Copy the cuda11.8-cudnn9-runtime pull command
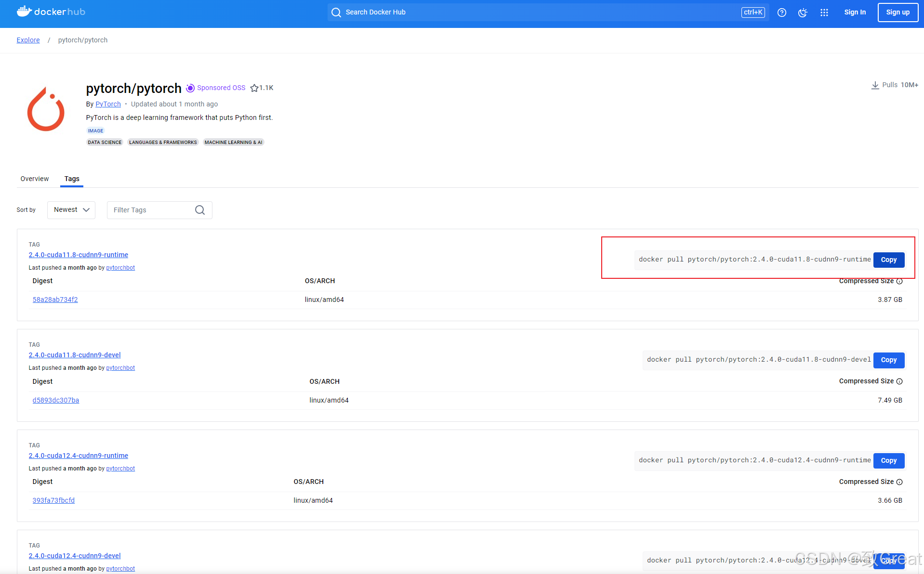The height and width of the screenshot is (574, 924). [889, 260]
